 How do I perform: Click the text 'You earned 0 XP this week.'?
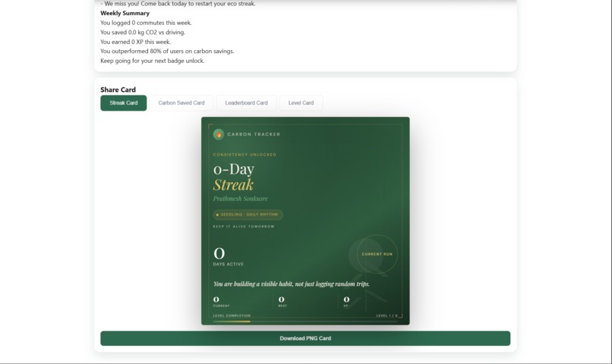coord(135,42)
